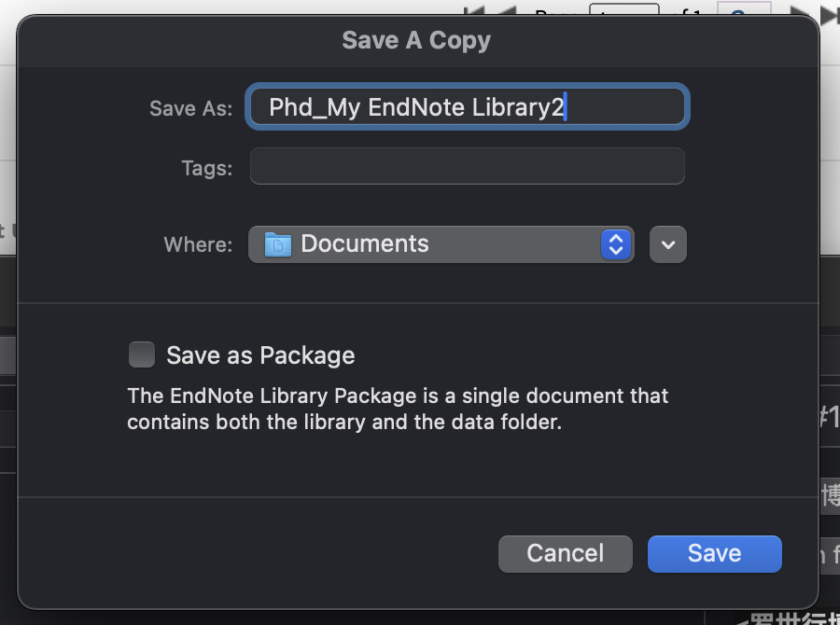Click the EndNote Library Package description text
Viewport: 840px width, 625px height.
pyautogui.click(x=398, y=409)
